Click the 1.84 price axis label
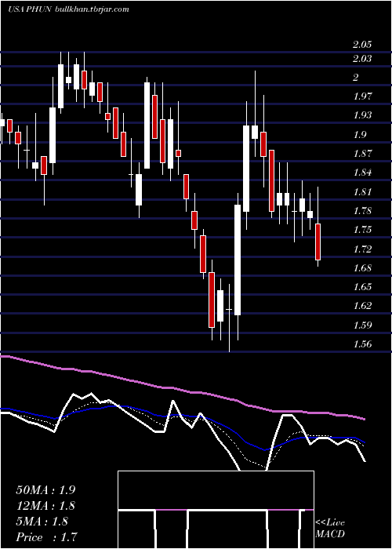The image size is (392, 549). point(362,173)
